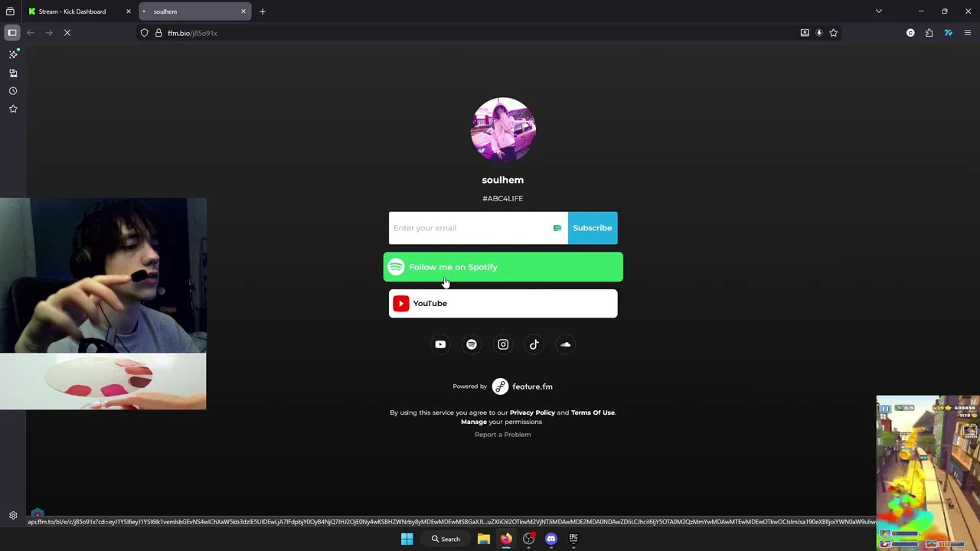Expand the list all tabs chevron

[x=879, y=11]
